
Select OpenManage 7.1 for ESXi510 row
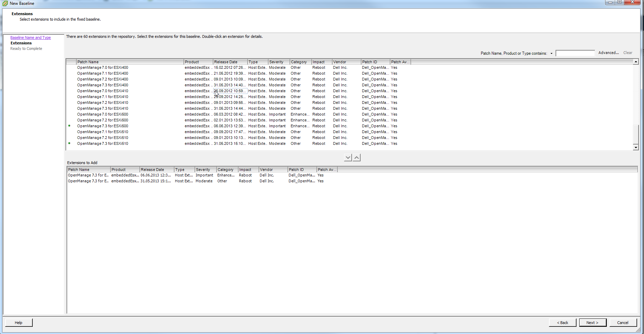pos(238,132)
